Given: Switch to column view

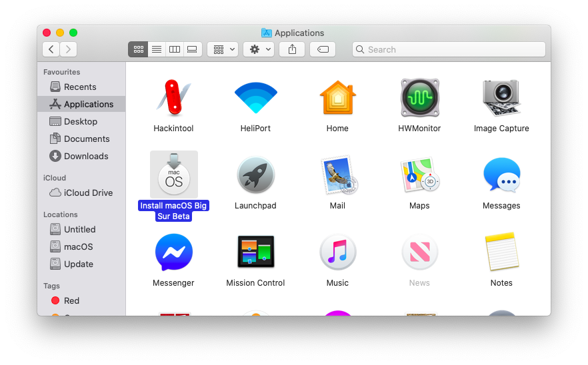Looking at the screenshot, I should tap(175, 49).
